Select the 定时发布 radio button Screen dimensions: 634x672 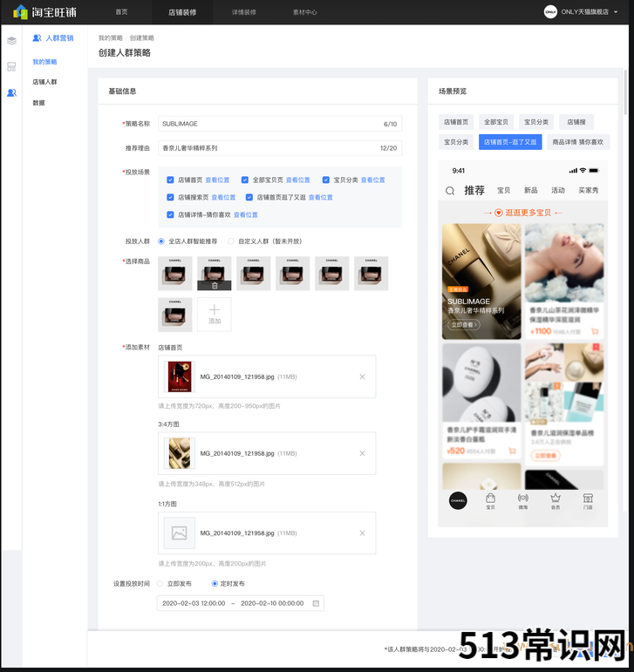[215, 584]
